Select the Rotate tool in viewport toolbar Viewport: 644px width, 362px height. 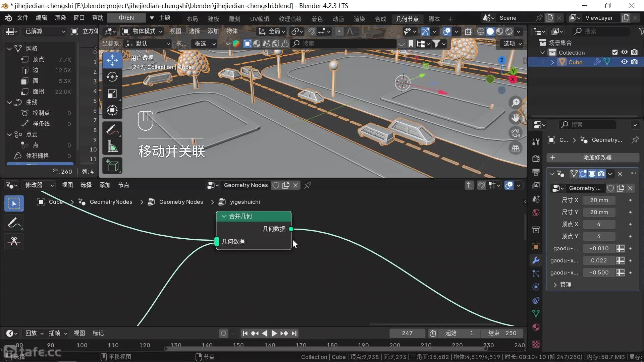tap(112, 77)
